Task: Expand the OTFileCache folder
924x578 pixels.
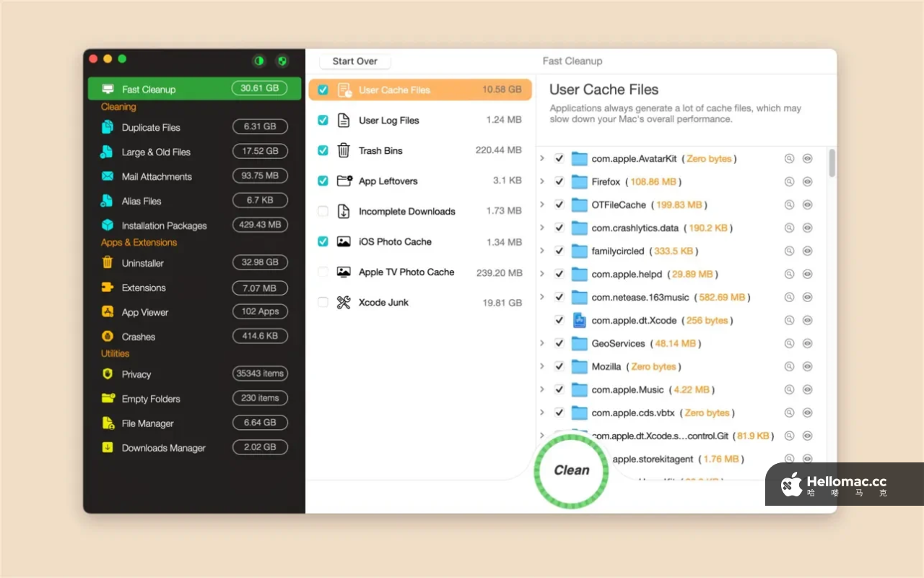Action: pos(542,204)
